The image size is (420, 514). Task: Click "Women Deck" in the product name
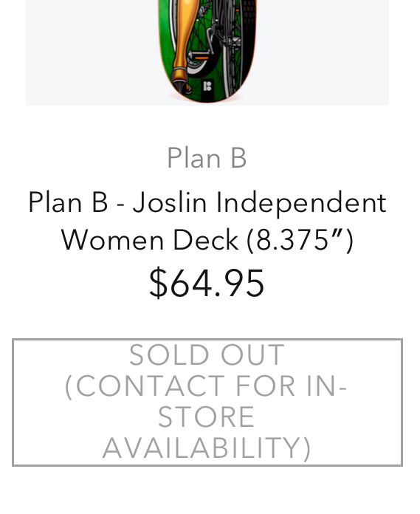[150, 240]
